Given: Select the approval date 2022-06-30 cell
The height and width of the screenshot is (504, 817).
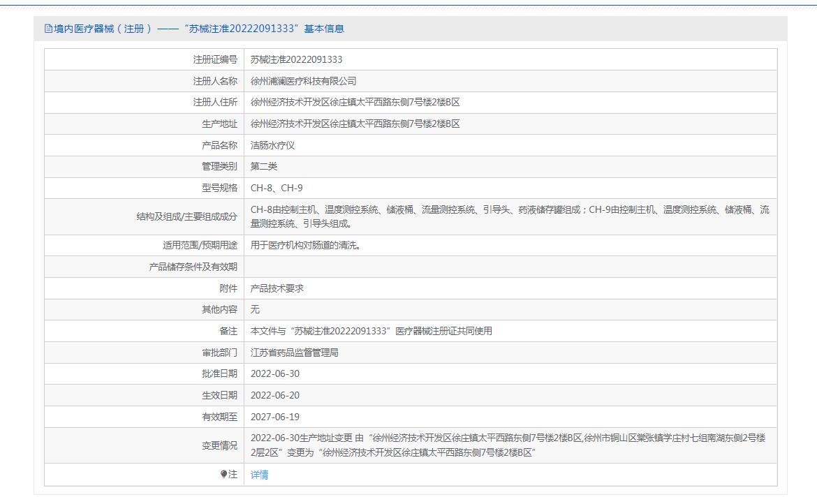Looking at the screenshot, I should [x=275, y=373].
